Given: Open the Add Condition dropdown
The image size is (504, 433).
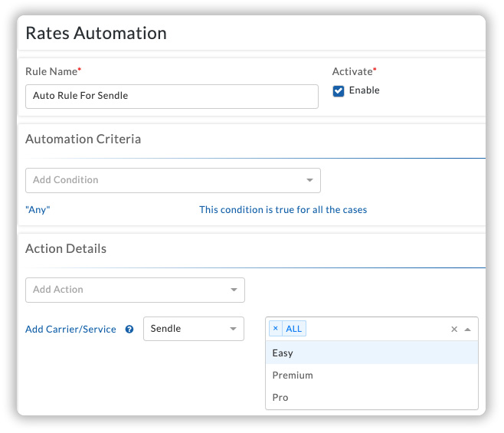Looking at the screenshot, I should [x=173, y=180].
